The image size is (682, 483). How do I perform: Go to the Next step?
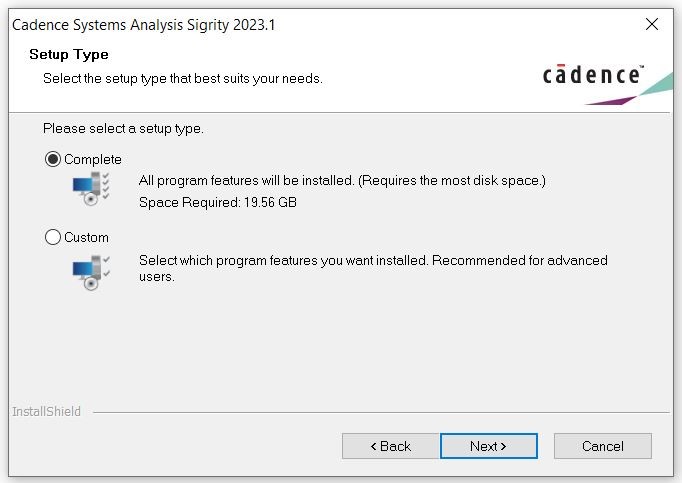pyautogui.click(x=489, y=446)
